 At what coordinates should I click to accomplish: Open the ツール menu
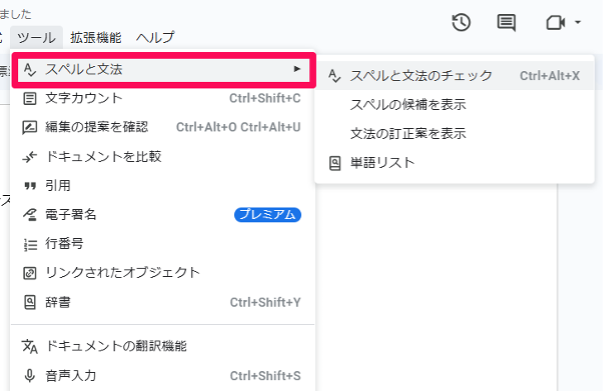(36, 38)
